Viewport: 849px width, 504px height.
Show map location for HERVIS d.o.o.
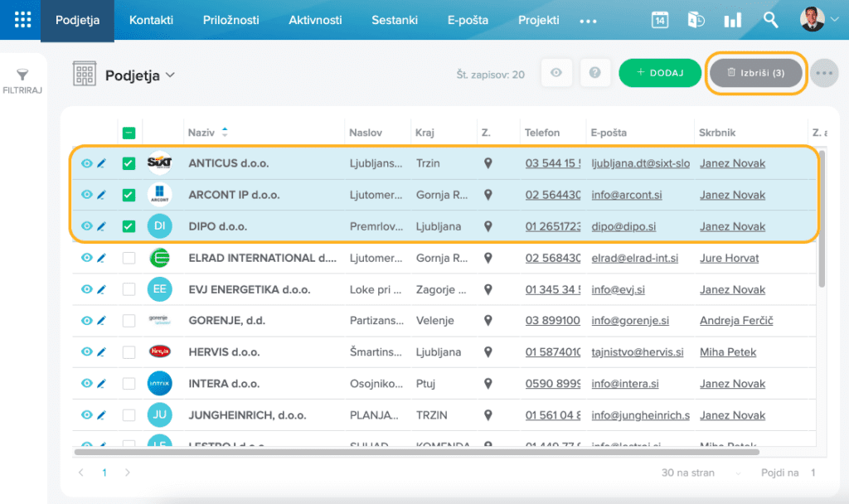pos(488,351)
